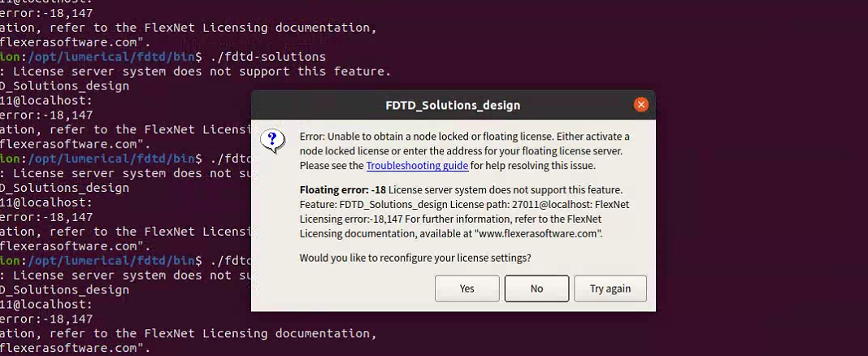The width and height of the screenshot is (868, 356).
Task: Click the question mark dialog icon
Action: (272, 141)
